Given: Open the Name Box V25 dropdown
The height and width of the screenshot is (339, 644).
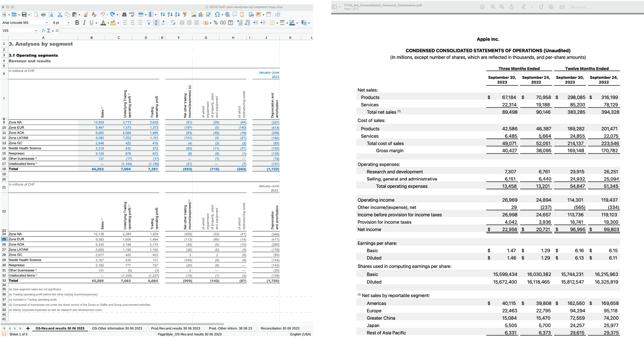Looking at the screenshot, I should pos(36,30).
